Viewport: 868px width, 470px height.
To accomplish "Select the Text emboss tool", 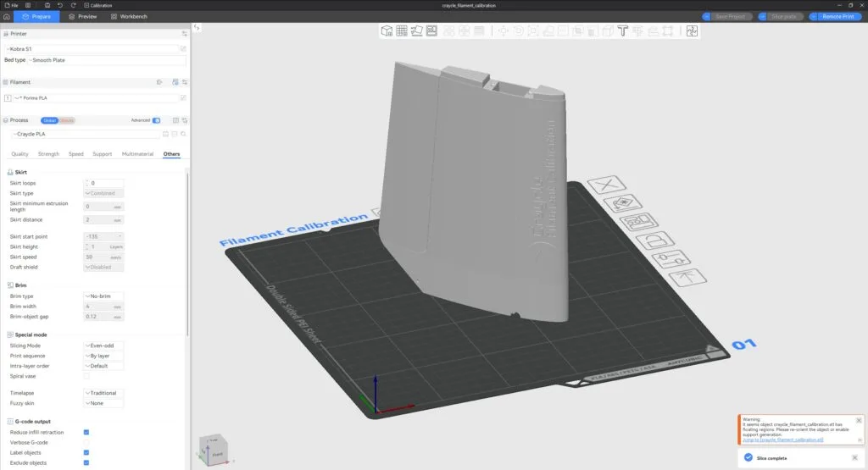I will 622,31.
